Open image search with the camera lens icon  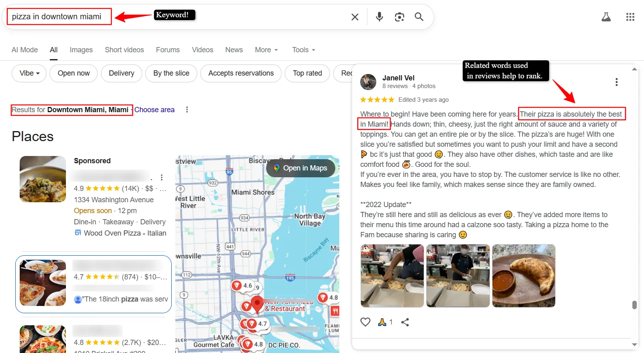(399, 17)
